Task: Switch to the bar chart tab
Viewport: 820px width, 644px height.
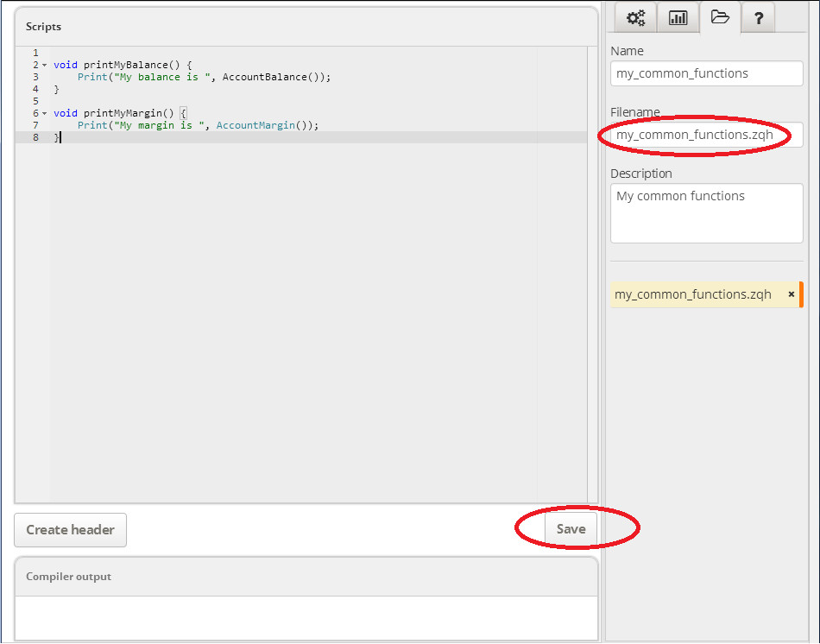Action: tap(678, 17)
